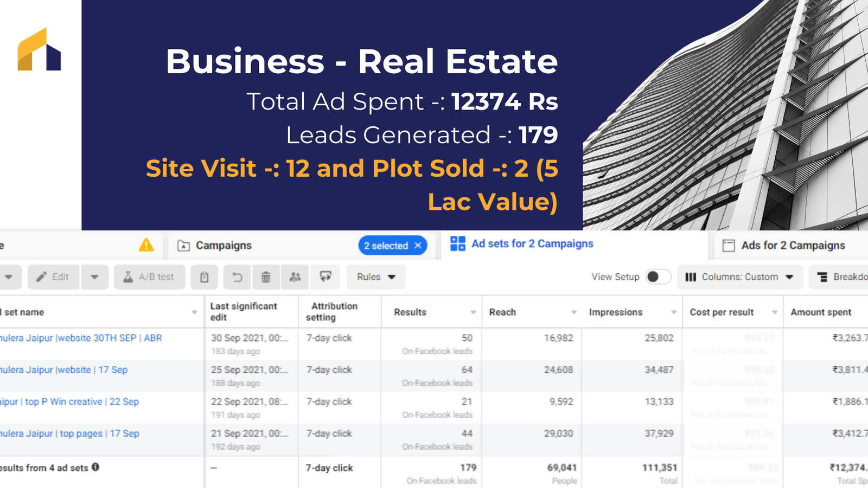
Task: Click the undo arrow icon
Action: tap(237, 277)
